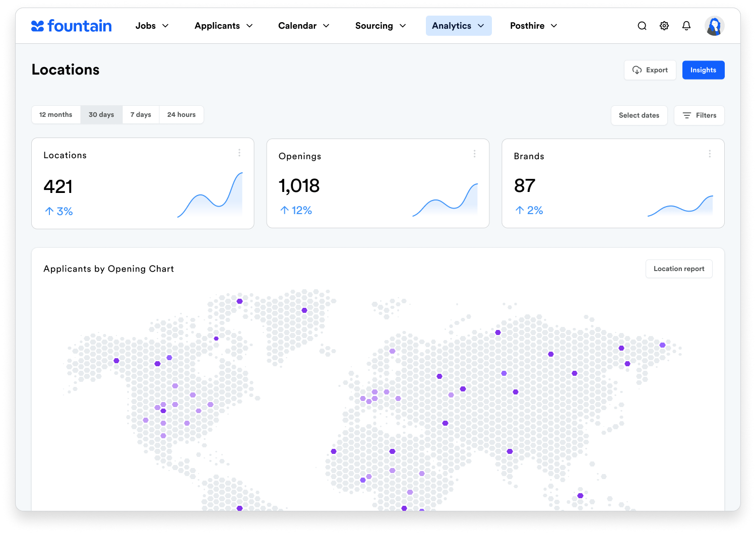The height and width of the screenshot is (534, 756).
Task: Open settings gear icon
Action: pos(664,26)
